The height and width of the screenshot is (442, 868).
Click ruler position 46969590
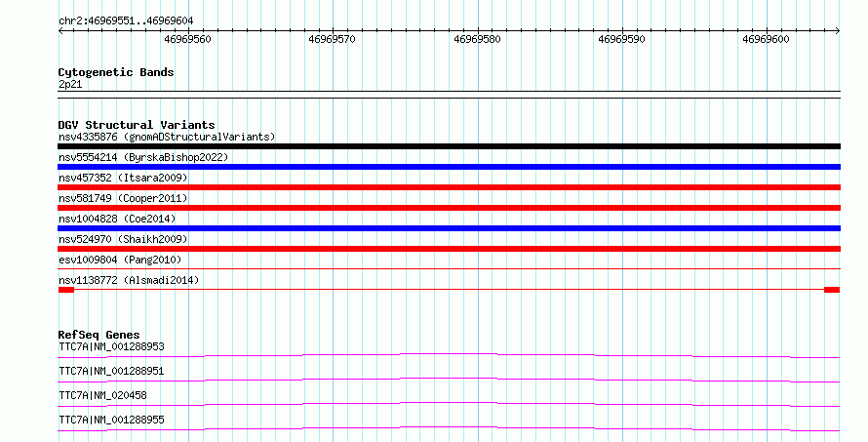[621, 39]
